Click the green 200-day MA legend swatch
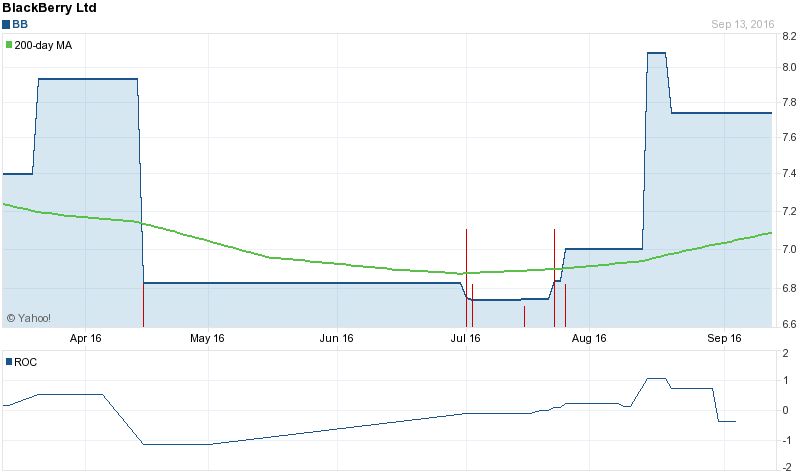 [x=9, y=45]
